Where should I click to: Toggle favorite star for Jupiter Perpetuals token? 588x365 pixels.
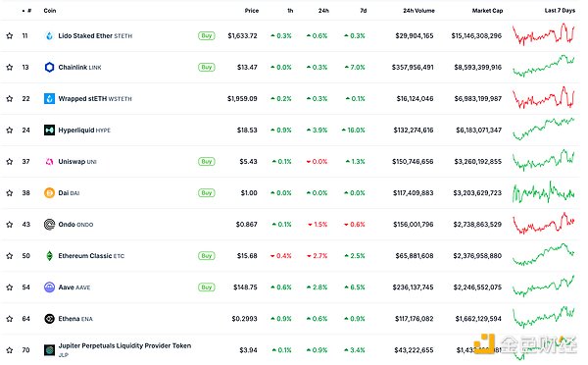10,350
